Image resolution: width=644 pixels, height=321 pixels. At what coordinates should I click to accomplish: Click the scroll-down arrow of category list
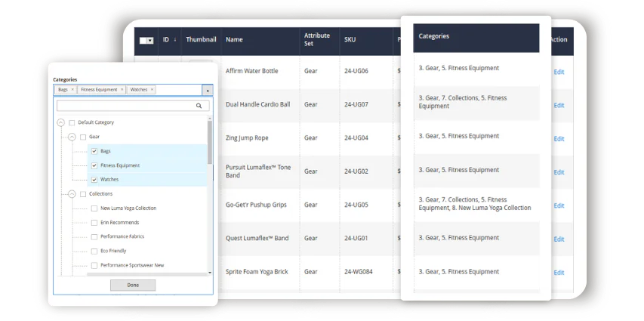[x=210, y=273]
